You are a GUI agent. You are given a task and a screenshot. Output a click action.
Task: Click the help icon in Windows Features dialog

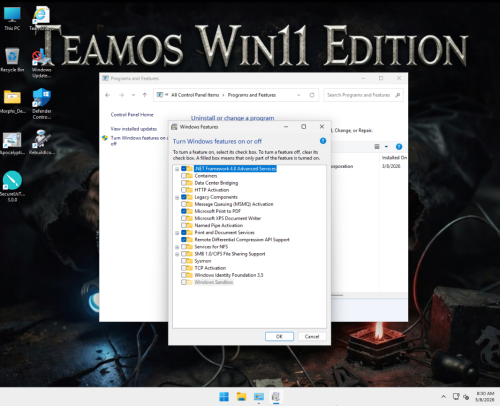click(323, 141)
